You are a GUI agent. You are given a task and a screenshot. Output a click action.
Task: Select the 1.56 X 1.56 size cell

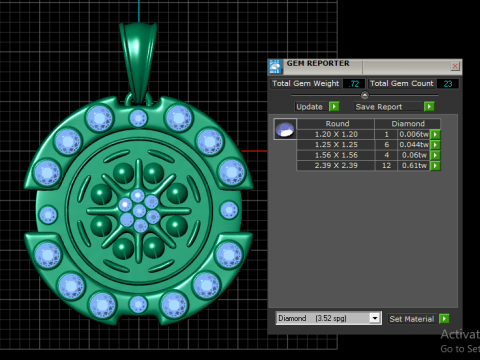point(336,155)
